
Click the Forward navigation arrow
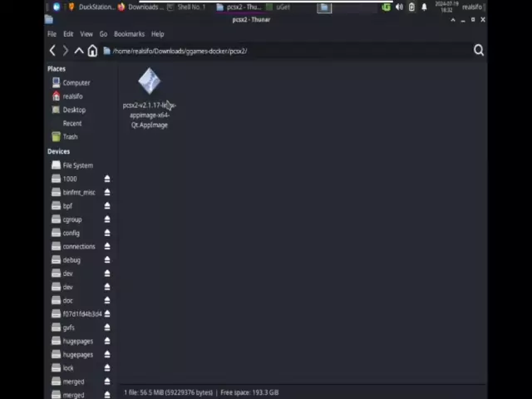click(x=66, y=51)
